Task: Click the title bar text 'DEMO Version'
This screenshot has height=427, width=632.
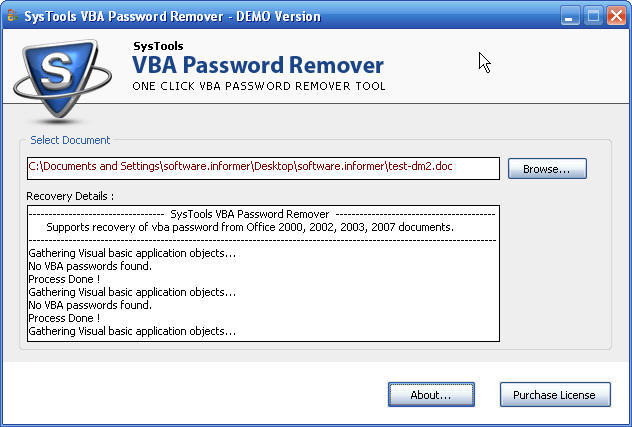Action: (278, 16)
